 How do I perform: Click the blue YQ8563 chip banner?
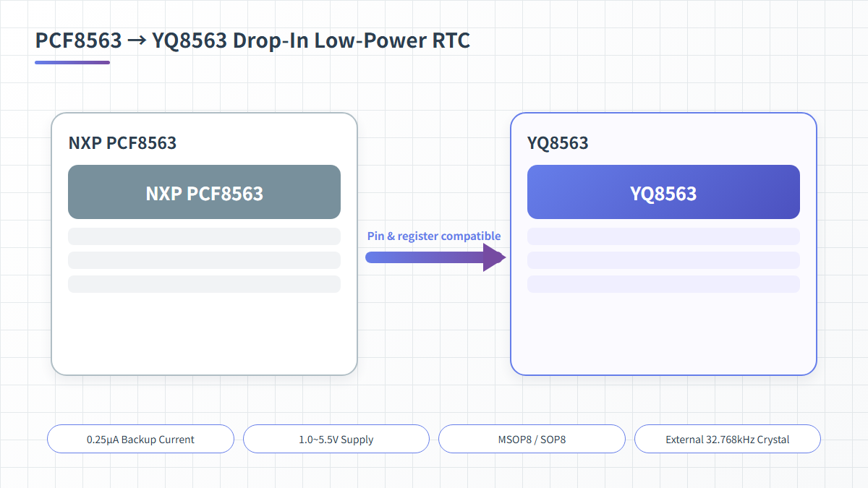(x=663, y=192)
